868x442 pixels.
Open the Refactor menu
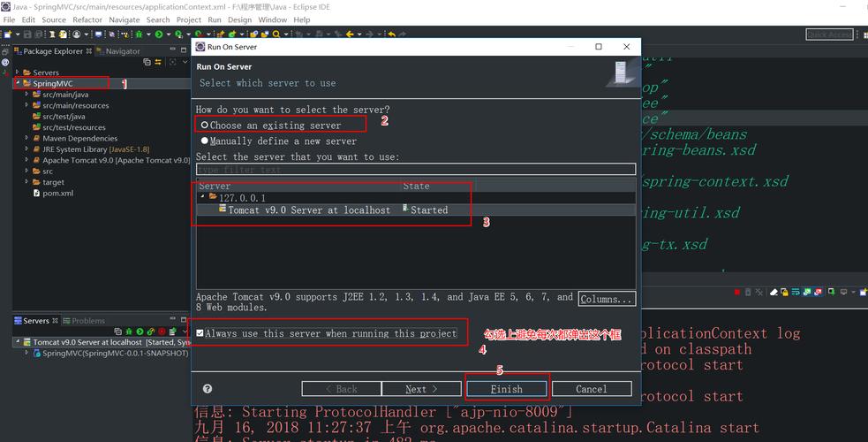coord(87,19)
